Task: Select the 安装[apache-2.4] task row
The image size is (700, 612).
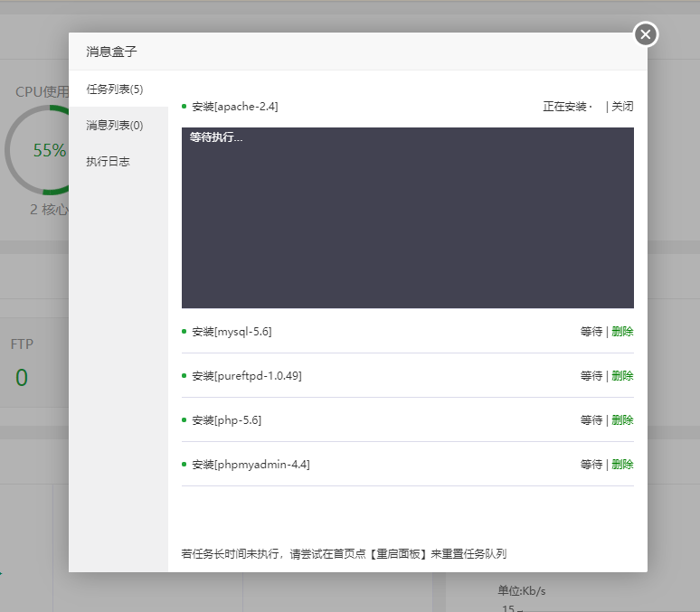Action: tap(408, 107)
